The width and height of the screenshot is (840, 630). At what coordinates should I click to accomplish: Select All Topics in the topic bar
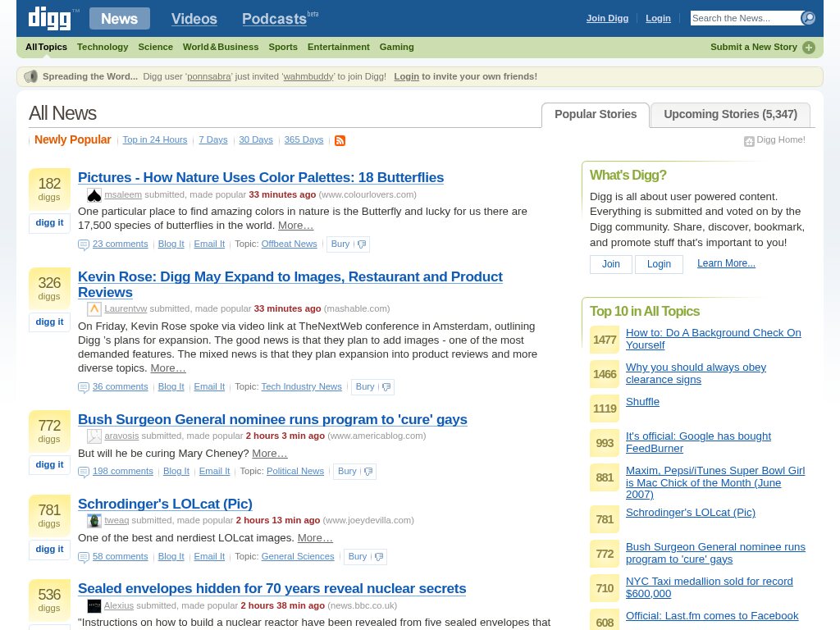tap(46, 47)
